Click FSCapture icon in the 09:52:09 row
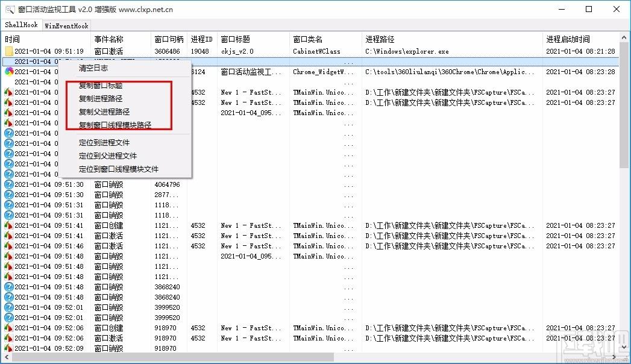631x364 pixels. point(9,348)
